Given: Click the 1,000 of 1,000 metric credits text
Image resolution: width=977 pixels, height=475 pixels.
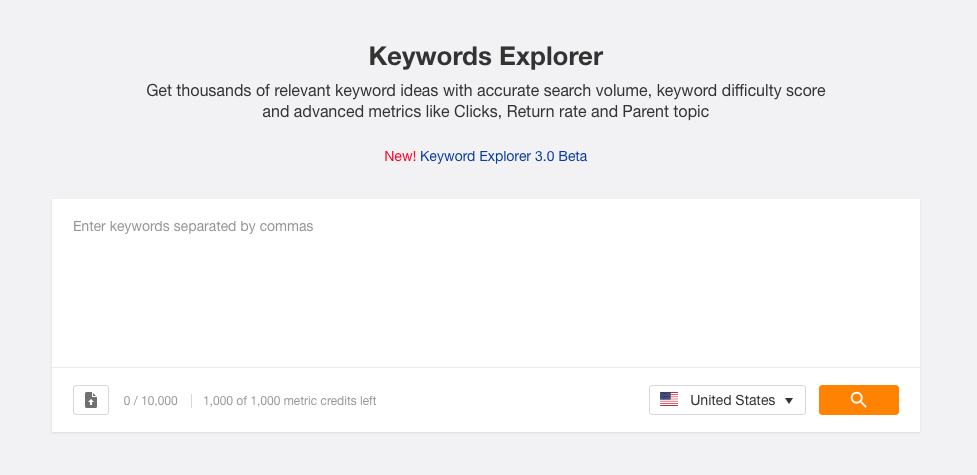Looking at the screenshot, I should (x=290, y=401).
